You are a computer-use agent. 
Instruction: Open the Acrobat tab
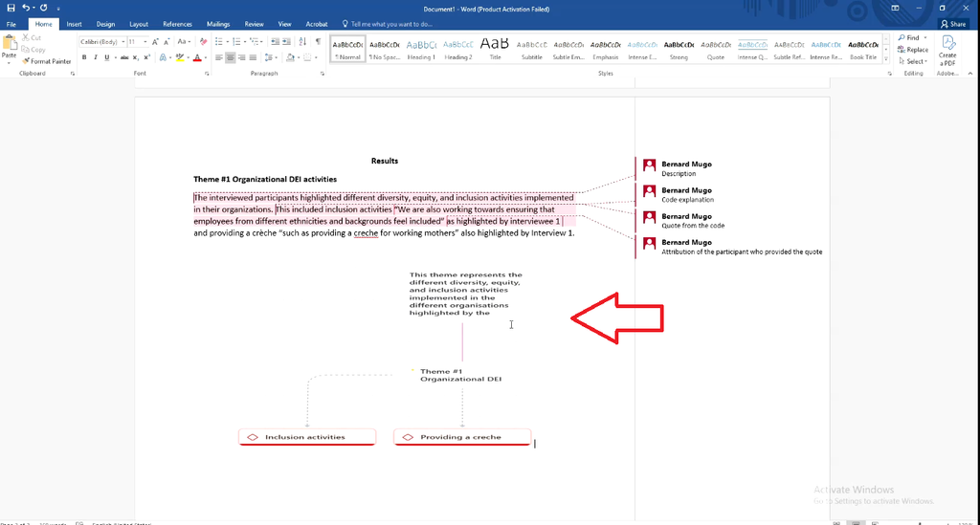pyautogui.click(x=316, y=24)
